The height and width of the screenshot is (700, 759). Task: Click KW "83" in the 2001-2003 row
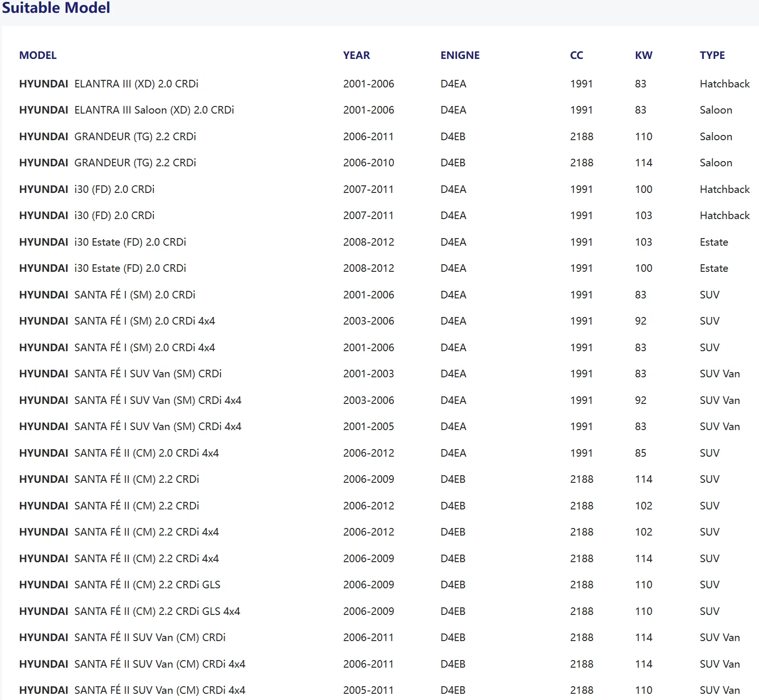coord(641,374)
